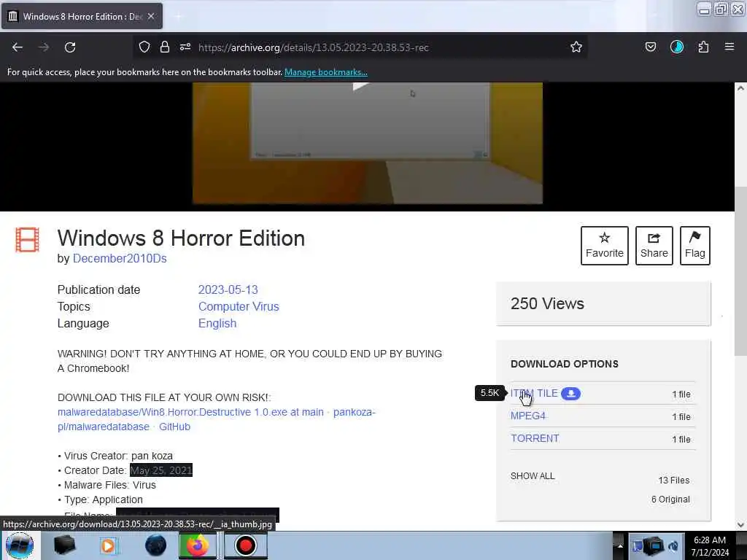Close the Windows 8 Horror Edition tab

[x=151, y=16]
